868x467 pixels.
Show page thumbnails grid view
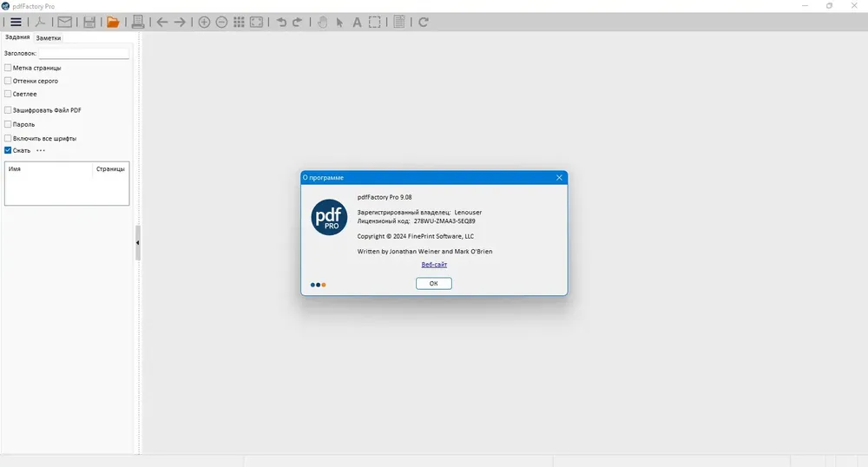(x=240, y=22)
